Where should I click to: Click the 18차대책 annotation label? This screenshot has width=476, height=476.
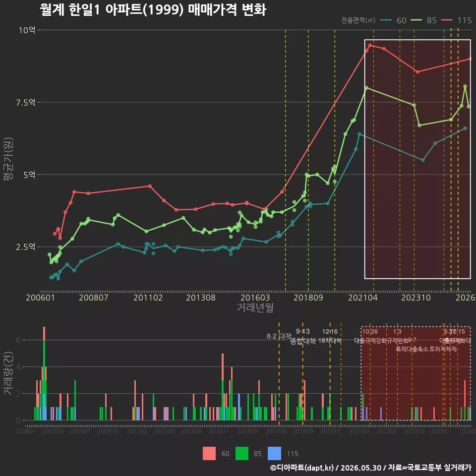pyautogui.click(x=330, y=341)
